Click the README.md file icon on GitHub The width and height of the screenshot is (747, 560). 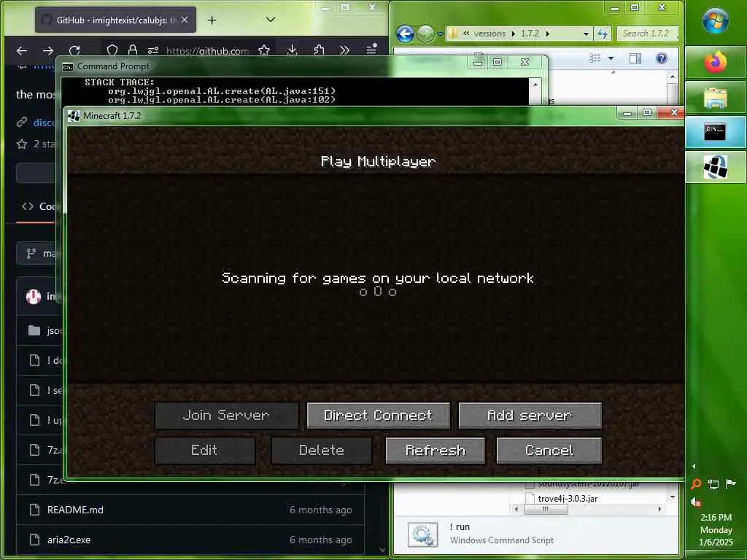pos(34,510)
